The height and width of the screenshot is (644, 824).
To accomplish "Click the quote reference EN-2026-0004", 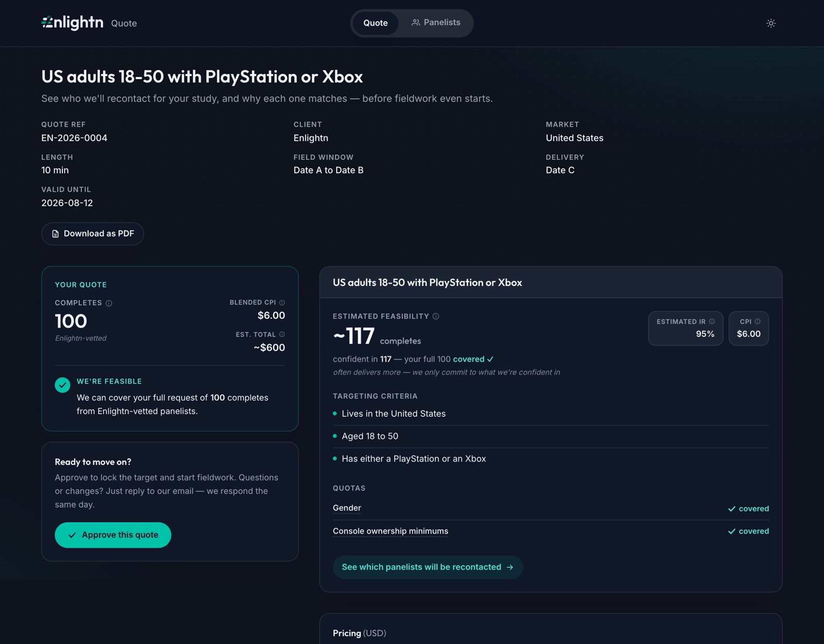I will coord(74,138).
